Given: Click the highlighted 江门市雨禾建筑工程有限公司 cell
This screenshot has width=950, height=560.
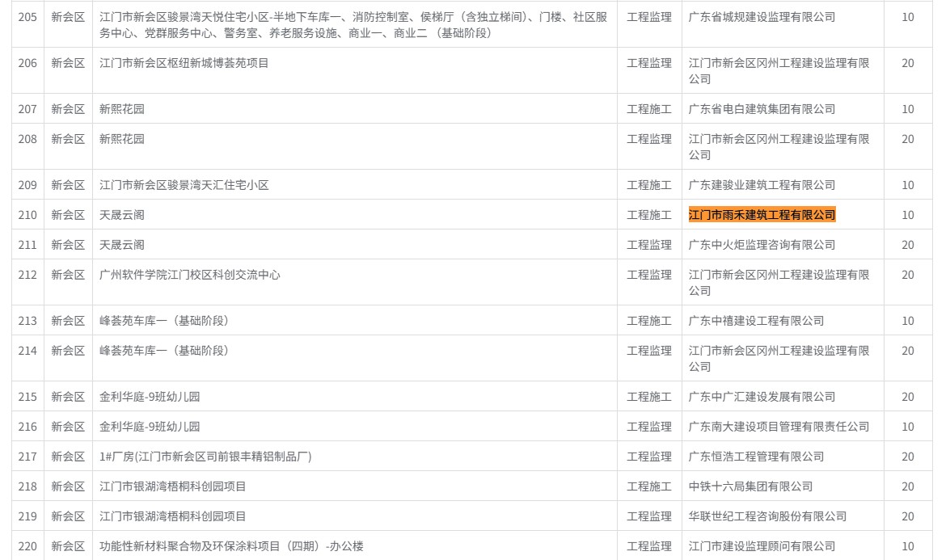Looking at the screenshot, I should point(762,215).
